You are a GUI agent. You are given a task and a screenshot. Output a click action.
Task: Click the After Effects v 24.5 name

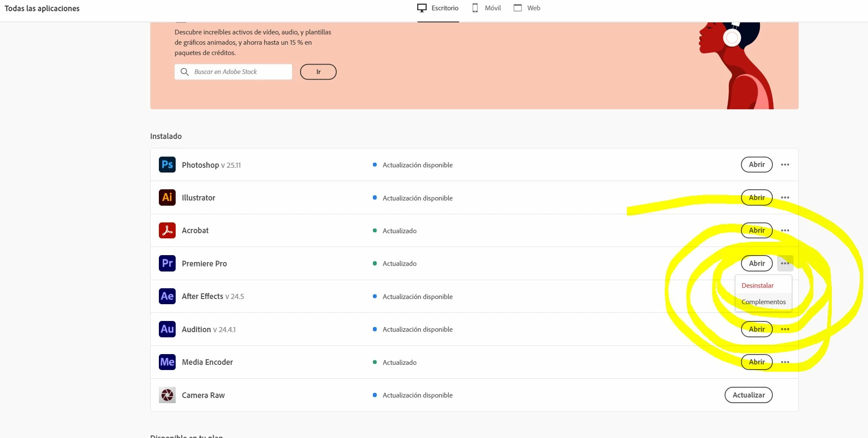click(x=213, y=296)
